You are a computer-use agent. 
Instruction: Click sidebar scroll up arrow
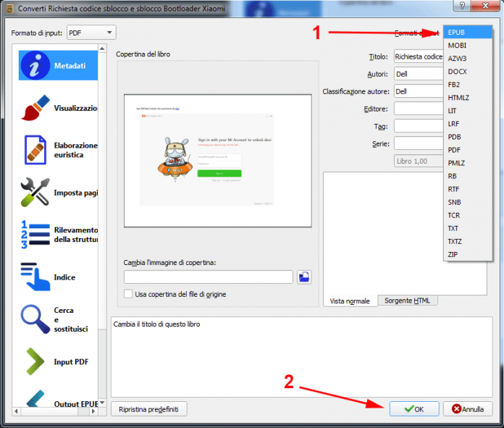[x=102, y=49]
